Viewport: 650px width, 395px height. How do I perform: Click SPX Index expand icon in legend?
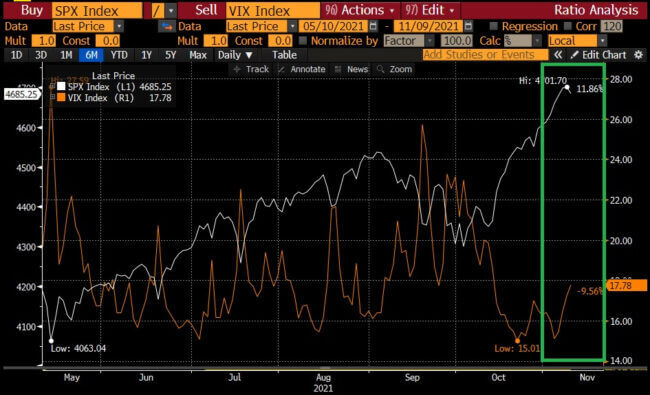[52, 87]
